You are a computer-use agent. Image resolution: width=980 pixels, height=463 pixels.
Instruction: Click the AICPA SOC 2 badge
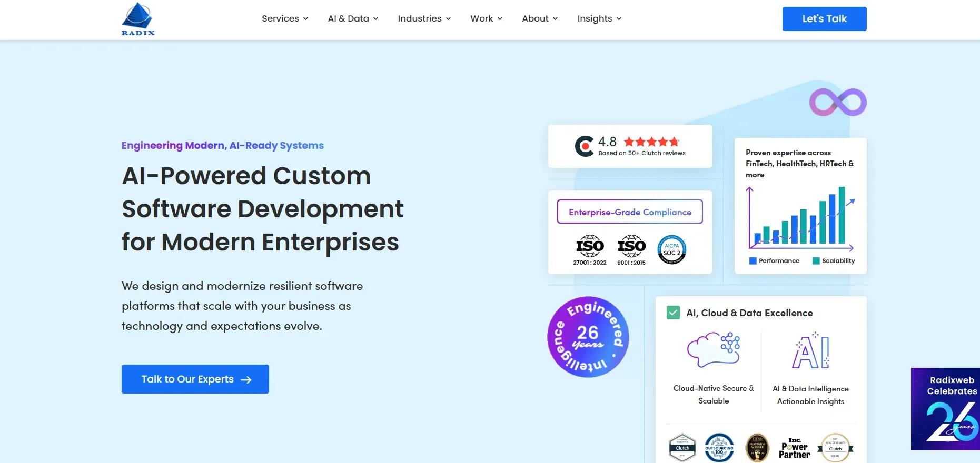(x=672, y=249)
